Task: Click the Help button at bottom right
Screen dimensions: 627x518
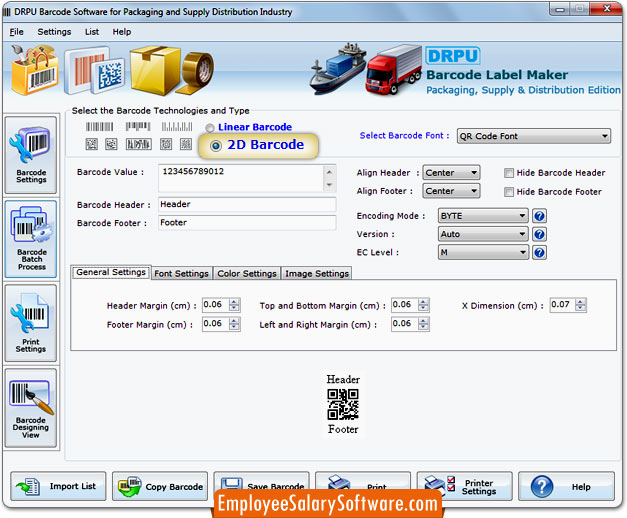Action: (566, 486)
